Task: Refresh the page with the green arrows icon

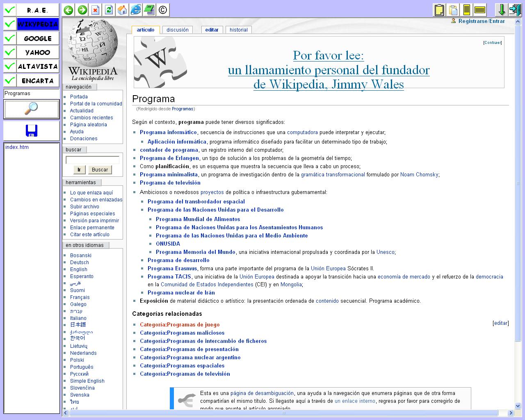Action: pyautogui.click(x=109, y=10)
